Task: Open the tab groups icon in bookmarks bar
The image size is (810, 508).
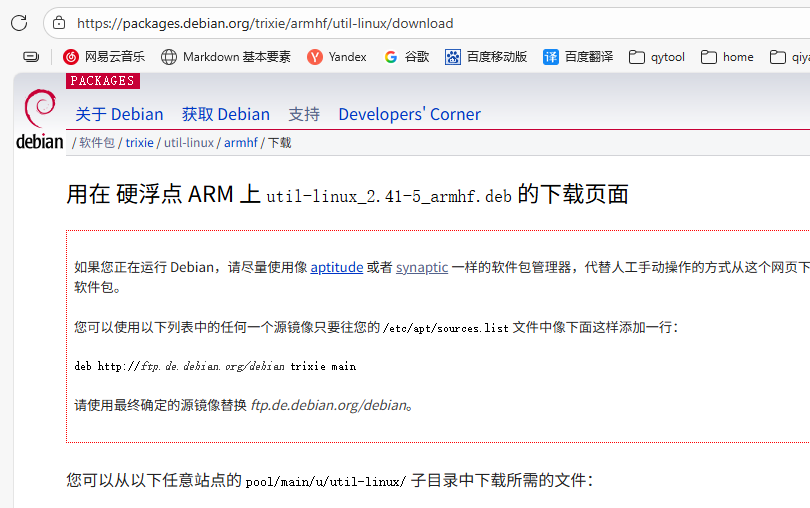Action: (31, 57)
